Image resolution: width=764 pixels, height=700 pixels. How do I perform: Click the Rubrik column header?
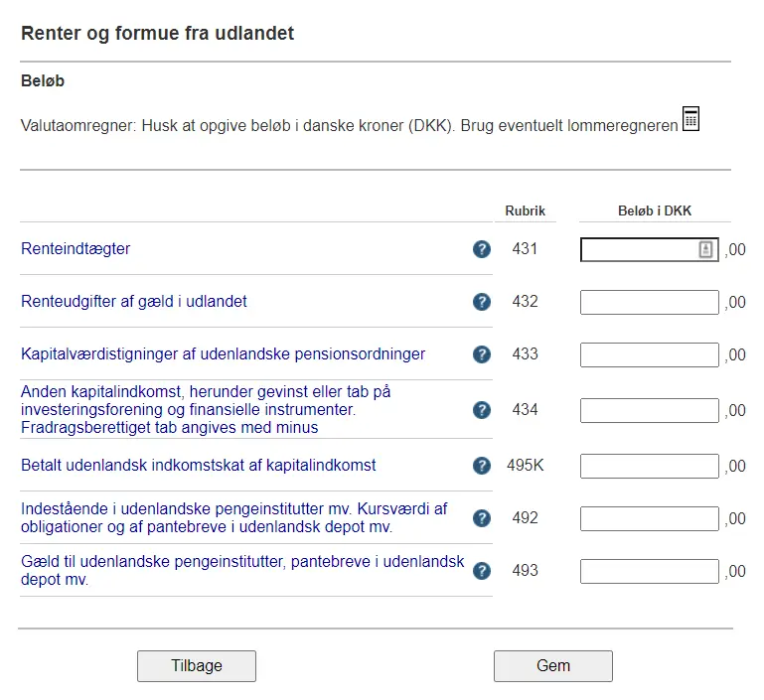(525, 210)
